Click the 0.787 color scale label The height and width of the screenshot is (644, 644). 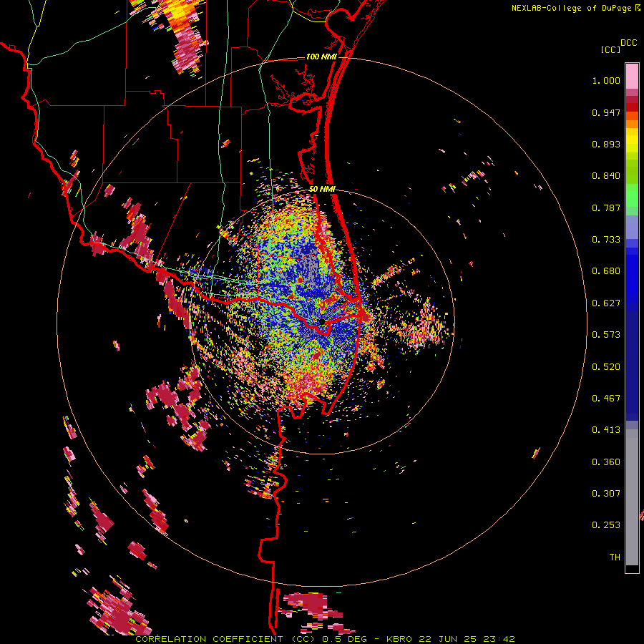coord(606,208)
